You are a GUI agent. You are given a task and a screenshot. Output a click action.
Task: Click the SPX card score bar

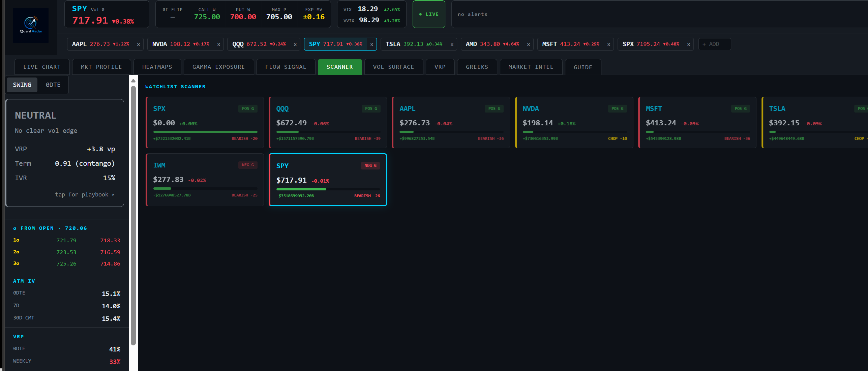(205, 132)
